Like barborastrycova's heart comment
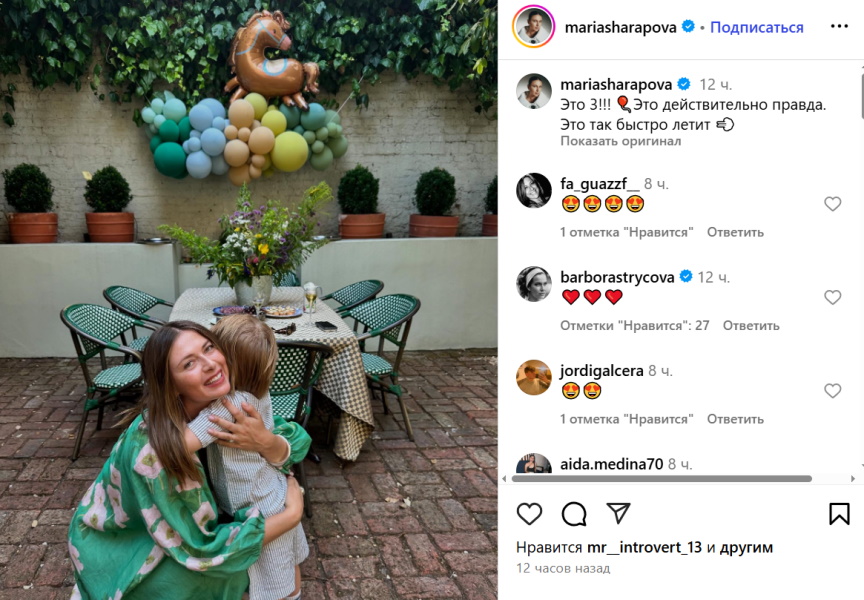The width and height of the screenshot is (864, 600). pos(832,297)
